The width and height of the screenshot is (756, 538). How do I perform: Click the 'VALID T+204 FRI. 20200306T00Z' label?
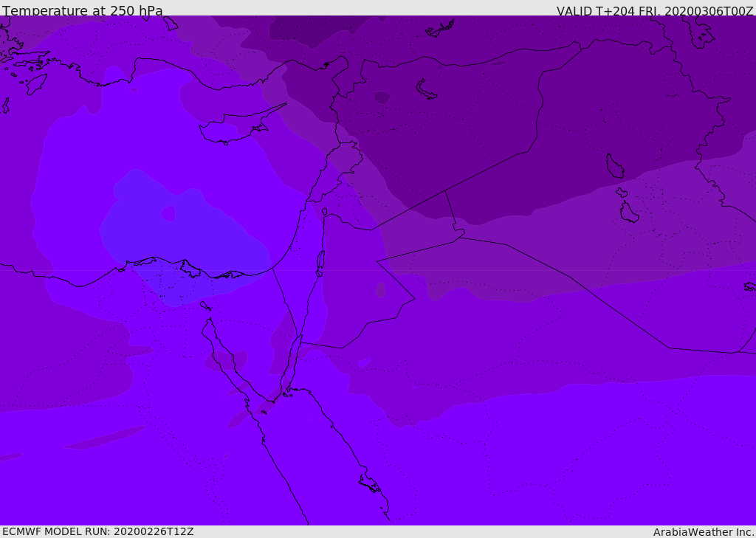point(655,10)
